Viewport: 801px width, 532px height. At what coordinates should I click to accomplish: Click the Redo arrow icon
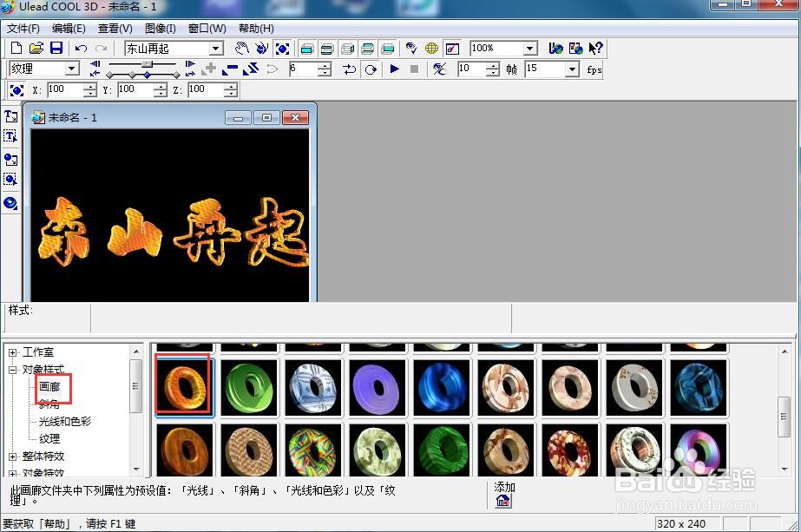102,49
